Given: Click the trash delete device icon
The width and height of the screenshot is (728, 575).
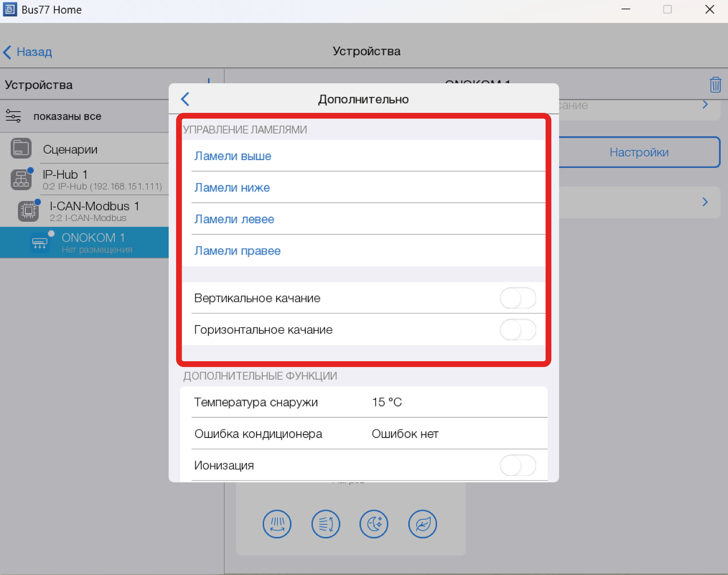Looking at the screenshot, I should tap(715, 85).
